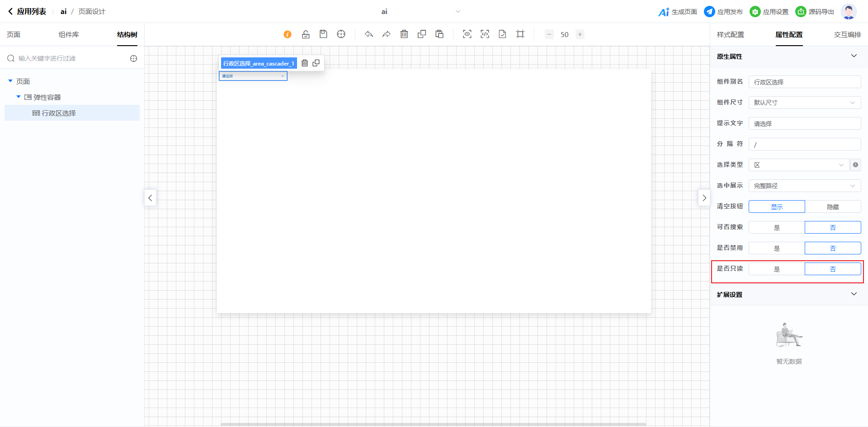The height and width of the screenshot is (427, 868).
Task: Go back to 应用列表
Action: click(x=27, y=12)
